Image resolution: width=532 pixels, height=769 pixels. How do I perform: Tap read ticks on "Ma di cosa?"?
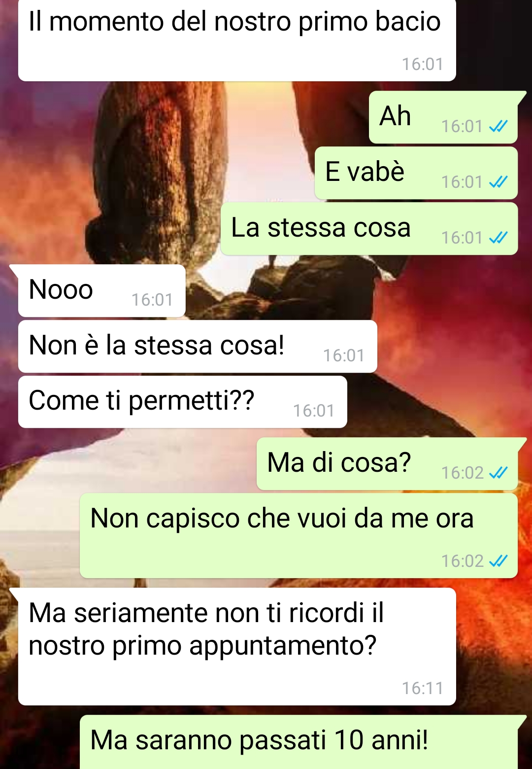pyautogui.click(x=498, y=473)
